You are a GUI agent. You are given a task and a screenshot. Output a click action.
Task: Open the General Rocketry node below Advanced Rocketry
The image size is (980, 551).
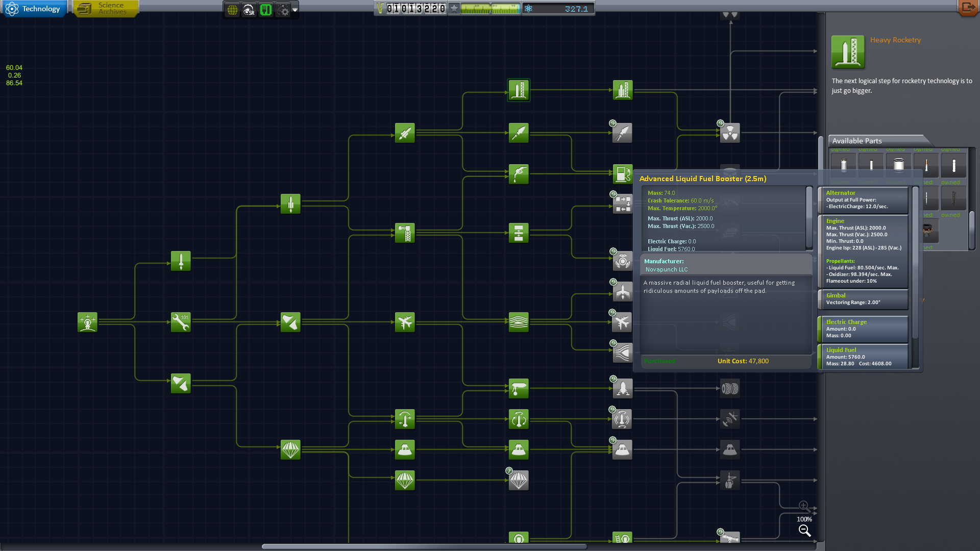[x=290, y=204]
